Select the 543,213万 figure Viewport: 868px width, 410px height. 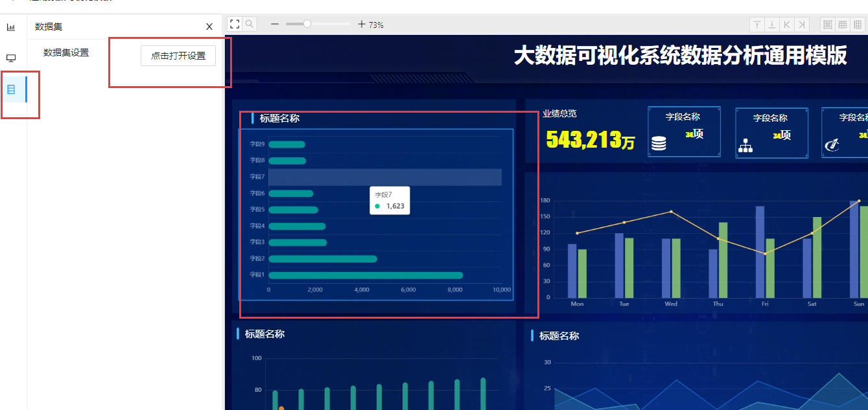click(x=591, y=140)
